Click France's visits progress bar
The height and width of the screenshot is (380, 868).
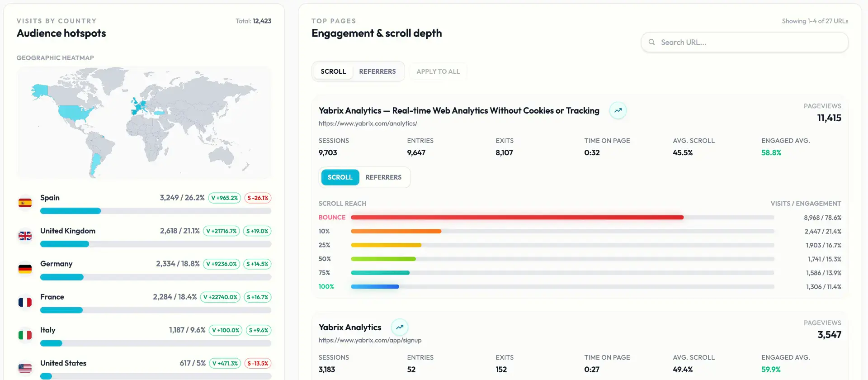[156, 310]
